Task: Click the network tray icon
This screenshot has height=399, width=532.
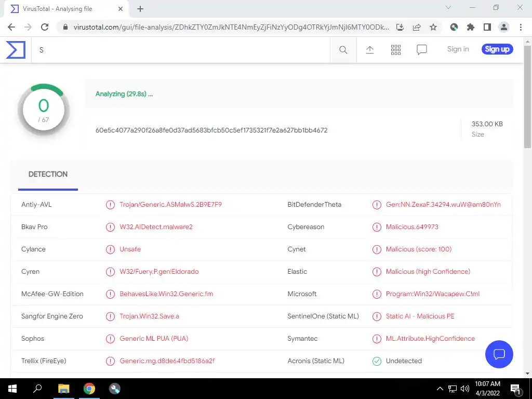Action: click(453, 389)
